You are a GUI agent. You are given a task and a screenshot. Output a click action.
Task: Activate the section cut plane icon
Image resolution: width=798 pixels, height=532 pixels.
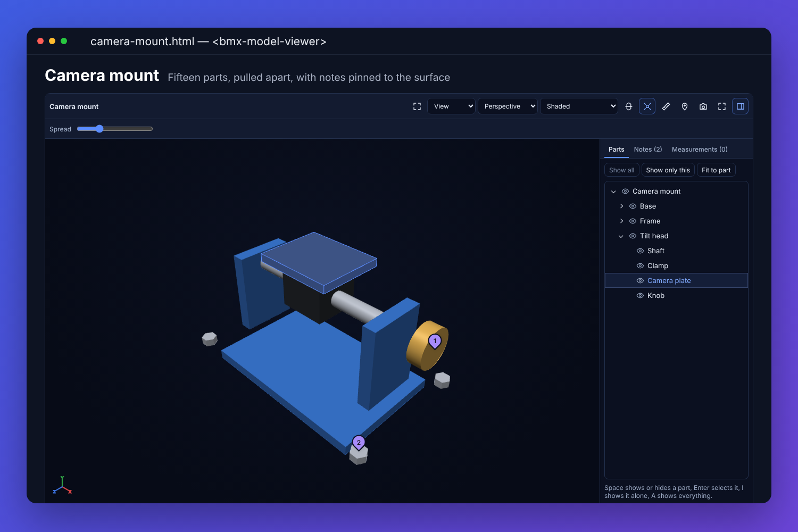628,106
